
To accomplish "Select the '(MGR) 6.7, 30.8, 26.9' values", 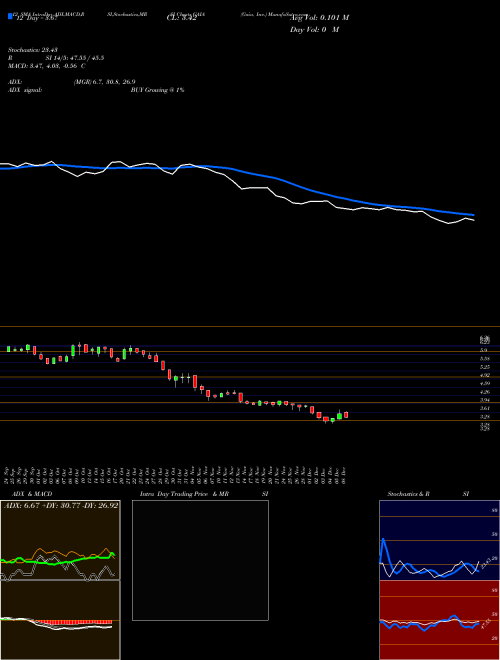I will click(x=104, y=82).
